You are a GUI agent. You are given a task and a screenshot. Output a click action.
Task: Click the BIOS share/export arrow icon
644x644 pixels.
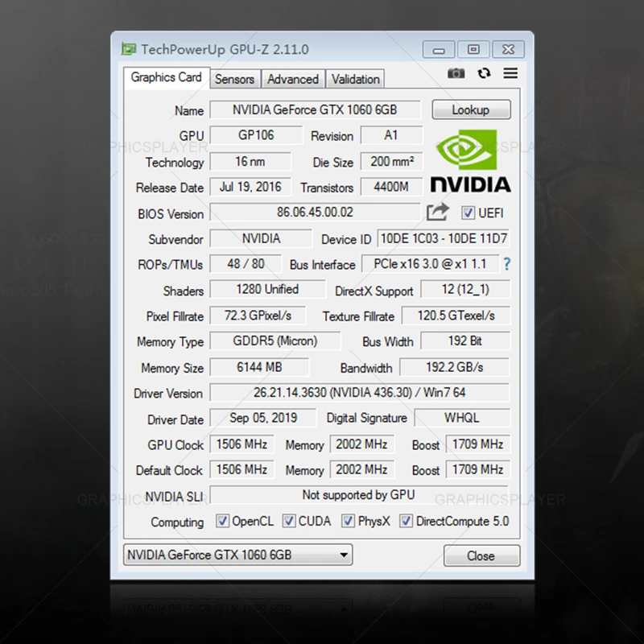(438, 213)
